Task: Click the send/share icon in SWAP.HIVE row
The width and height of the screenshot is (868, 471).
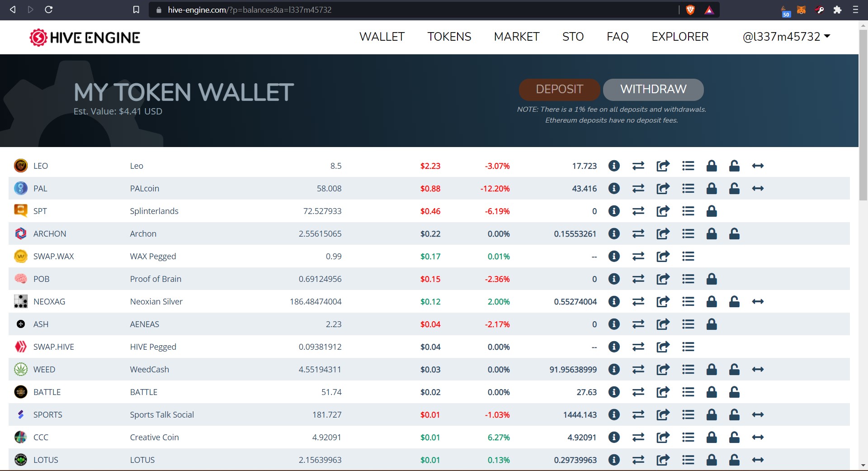Action: click(663, 347)
